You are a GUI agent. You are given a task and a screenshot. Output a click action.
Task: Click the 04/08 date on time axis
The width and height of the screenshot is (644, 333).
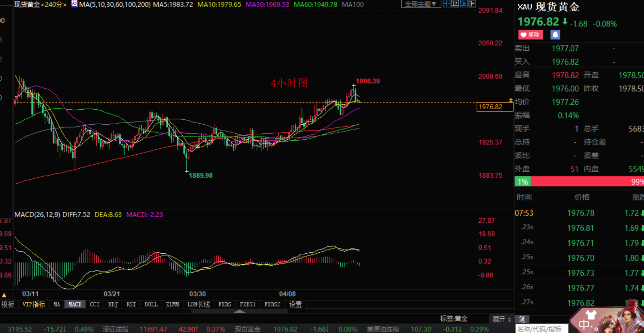[287, 294]
